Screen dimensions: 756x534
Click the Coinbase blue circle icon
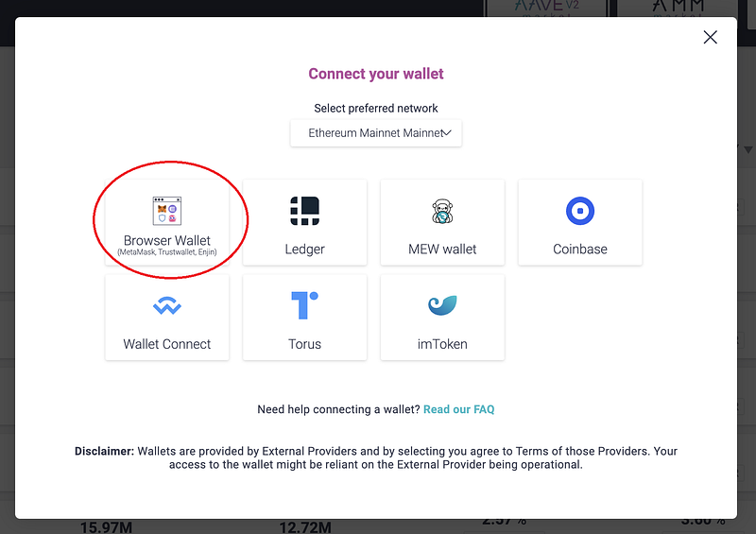[580, 211]
